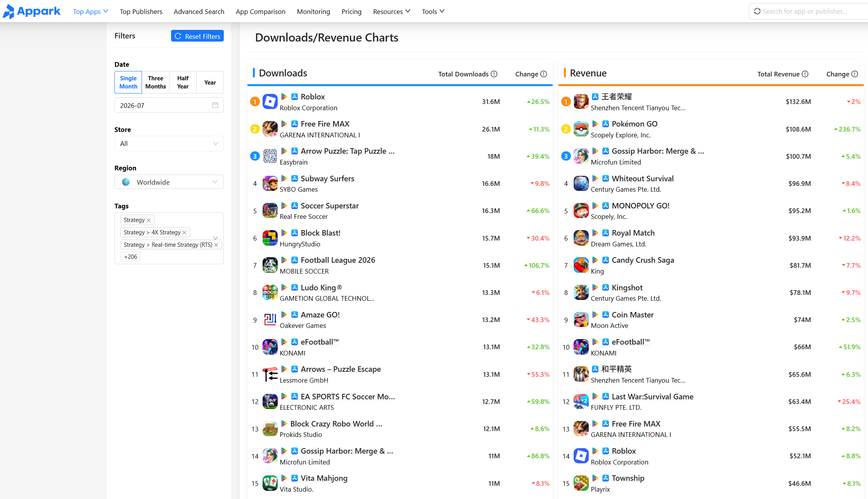Expand the Tools menu
Image resolution: width=868 pixels, height=499 pixels.
click(433, 12)
